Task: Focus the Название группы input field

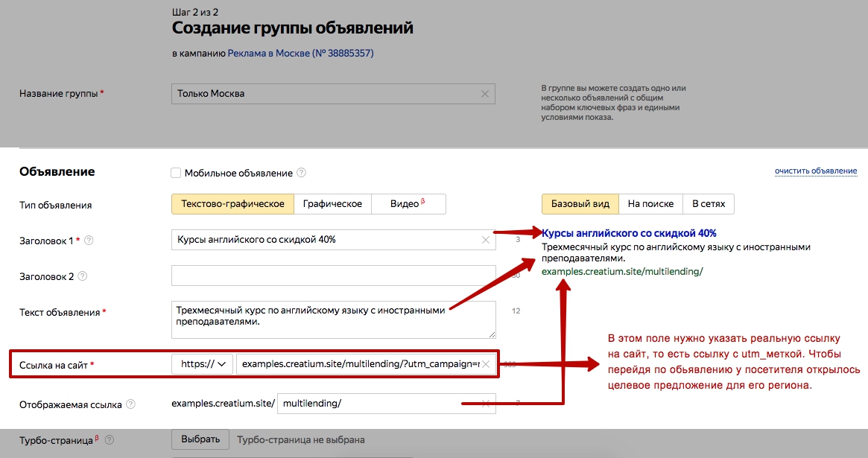Action: click(333, 94)
